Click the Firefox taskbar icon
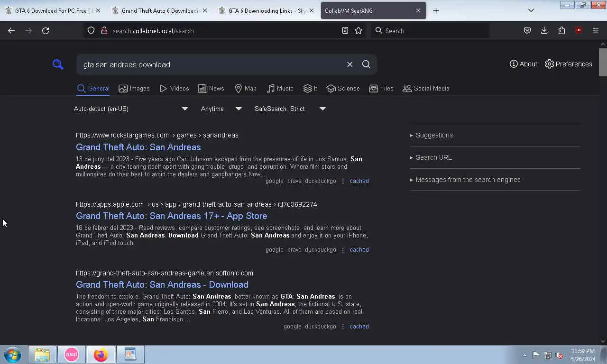The height and width of the screenshot is (364, 607). pyautogui.click(x=101, y=355)
